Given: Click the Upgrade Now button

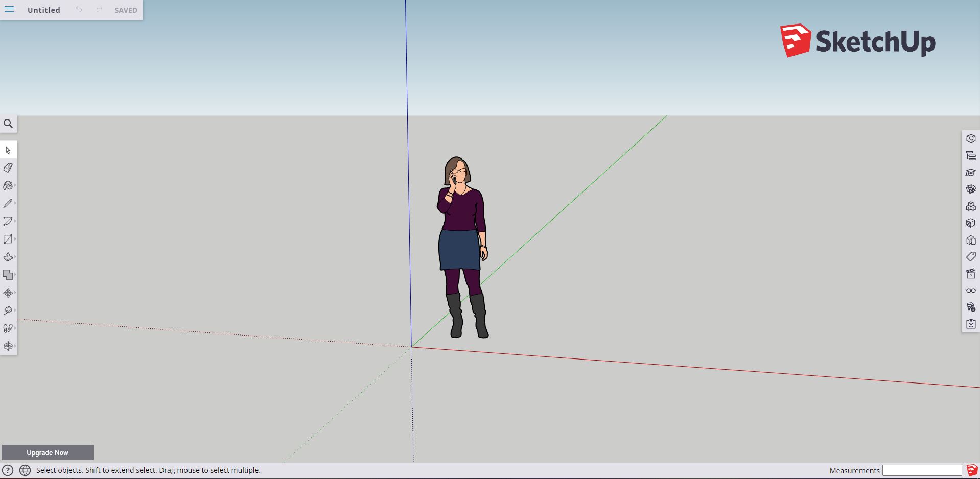Looking at the screenshot, I should tap(48, 452).
